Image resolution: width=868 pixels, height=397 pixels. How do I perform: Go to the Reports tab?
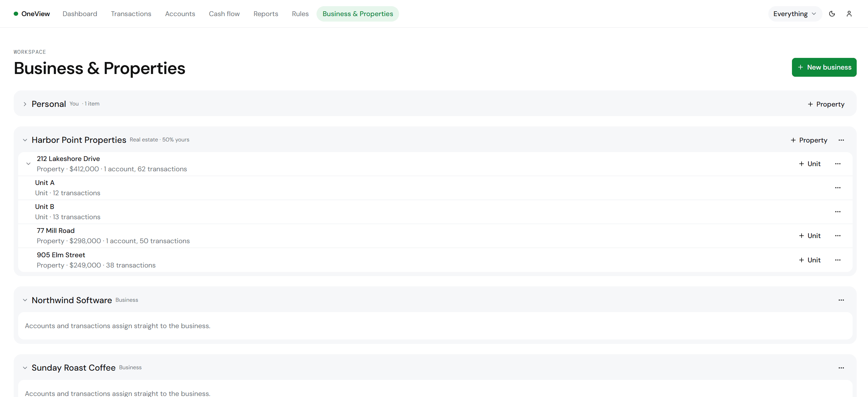click(x=265, y=14)
